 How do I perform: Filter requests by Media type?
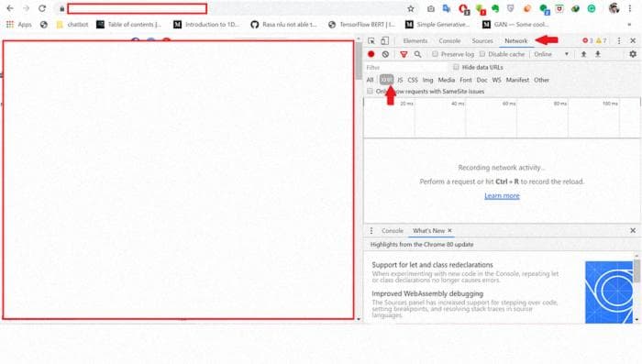[x=447, y=80]
